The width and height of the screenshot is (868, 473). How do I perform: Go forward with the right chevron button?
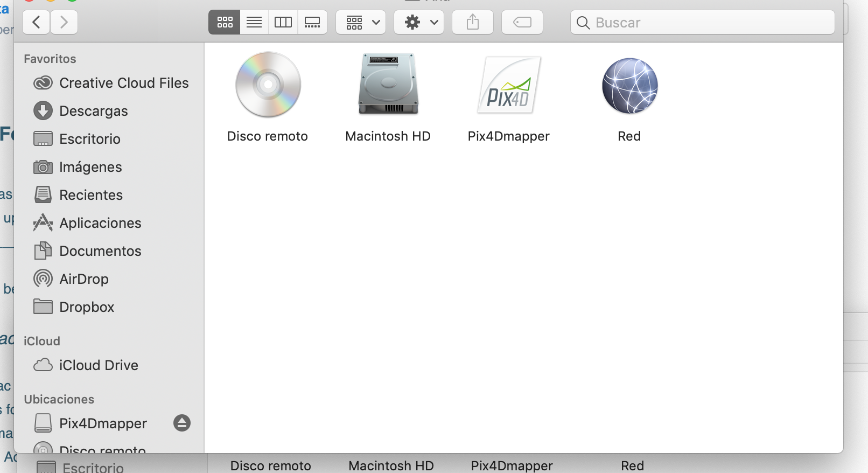[64, 22]
